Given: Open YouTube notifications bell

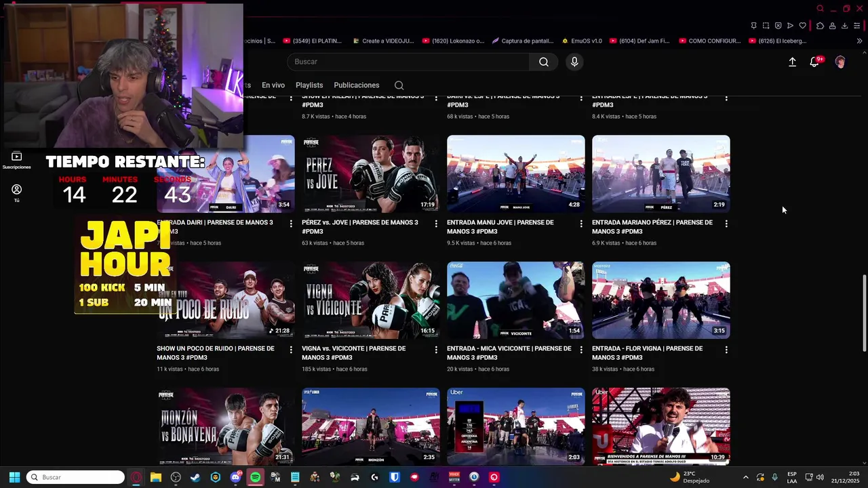Looking at the screenshot, I should (815, 62).
